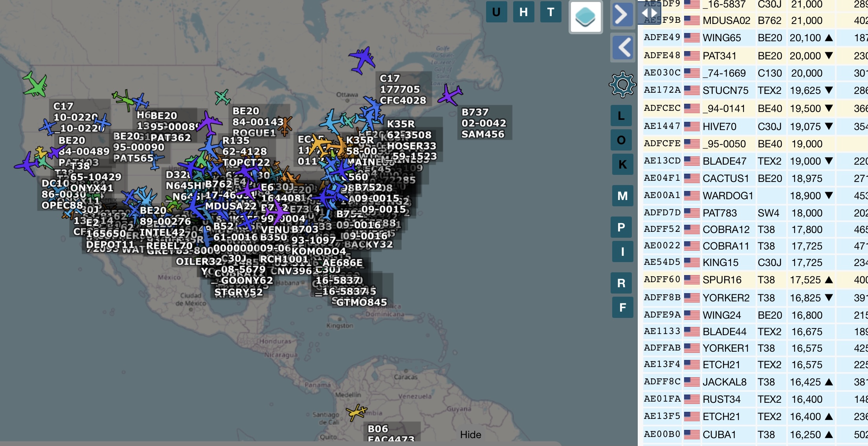Viewport: 868px width, 446px height.
Task: Toggle the O map button
Action: (x=621, y=140)
